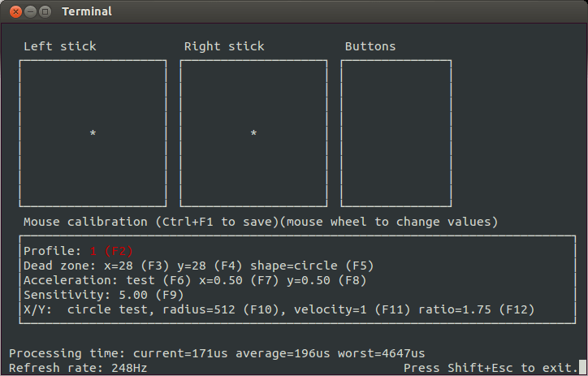Screen dimensions: 588x376
Task: Select the 'Buttons' heading
Action: pos(370,46)
